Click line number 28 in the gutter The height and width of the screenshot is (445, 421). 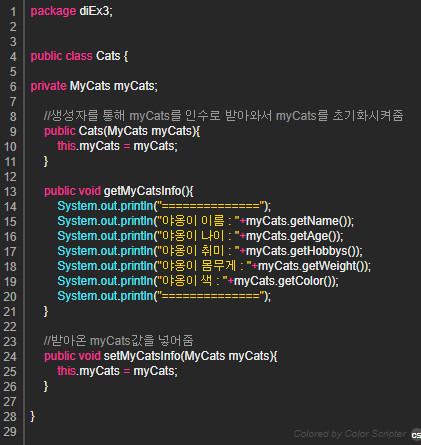10,417
